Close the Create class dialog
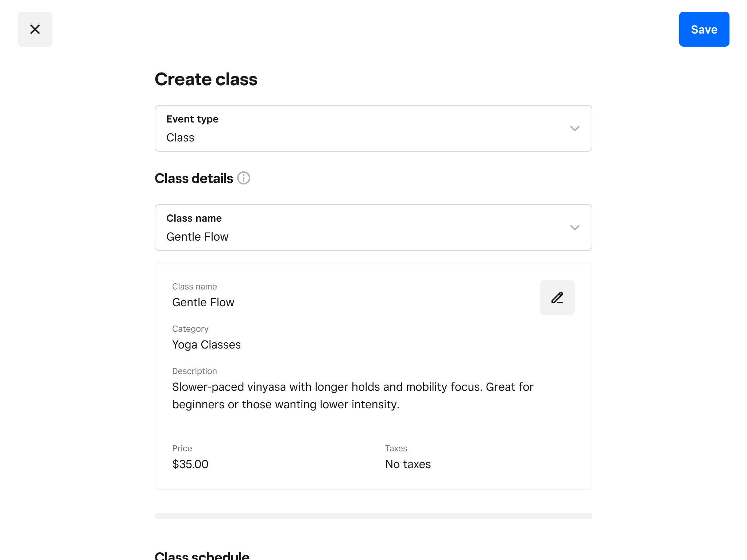This screenshot has height=560, width=747. pyautogui.click(x=35, y=29)
